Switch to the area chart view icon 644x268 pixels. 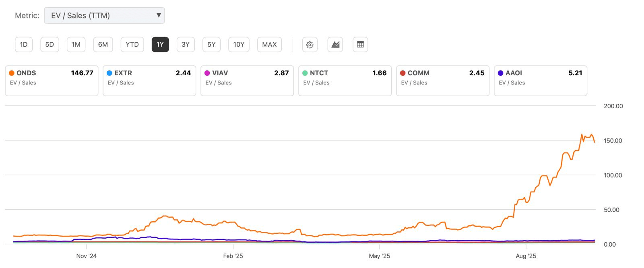click(x=335, y=45)
